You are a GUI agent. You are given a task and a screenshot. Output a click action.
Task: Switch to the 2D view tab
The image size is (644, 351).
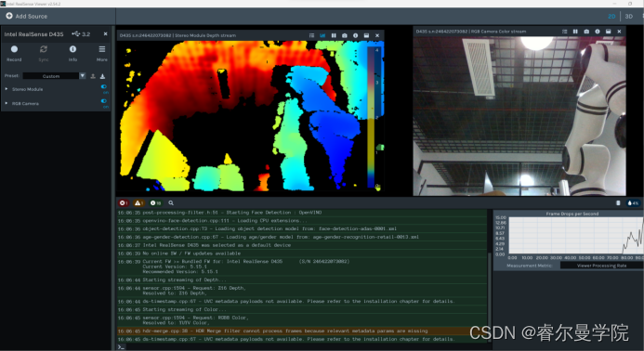(612, 17)
